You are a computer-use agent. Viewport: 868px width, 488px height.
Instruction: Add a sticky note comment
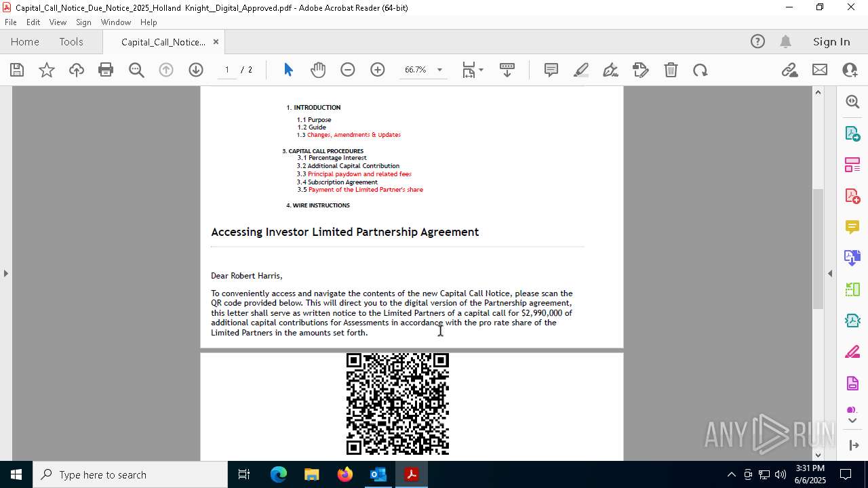coord(551,70)
